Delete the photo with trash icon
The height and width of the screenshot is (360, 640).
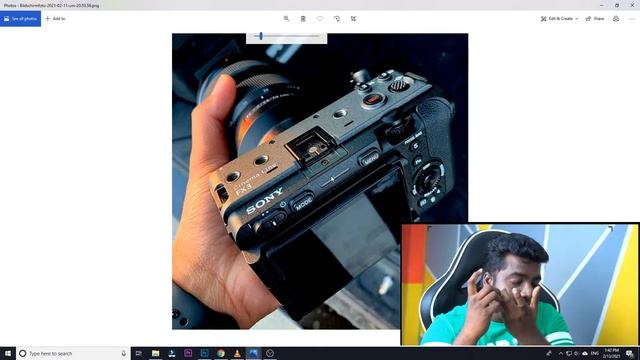pos(303,19)
